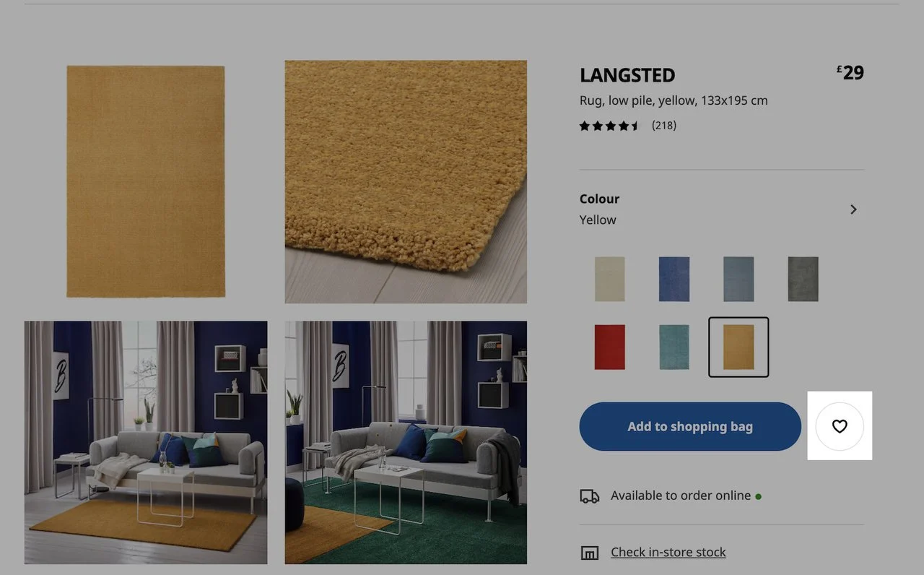The image size is (924, 575).
Task: Select the red rug colour swatch
Action: pyautogui.click(x=610, y=347)
